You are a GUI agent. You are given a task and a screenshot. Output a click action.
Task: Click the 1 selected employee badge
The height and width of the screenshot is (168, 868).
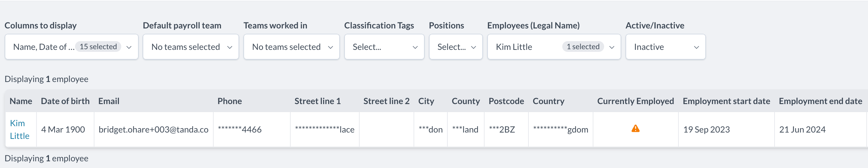coord(583,47)
